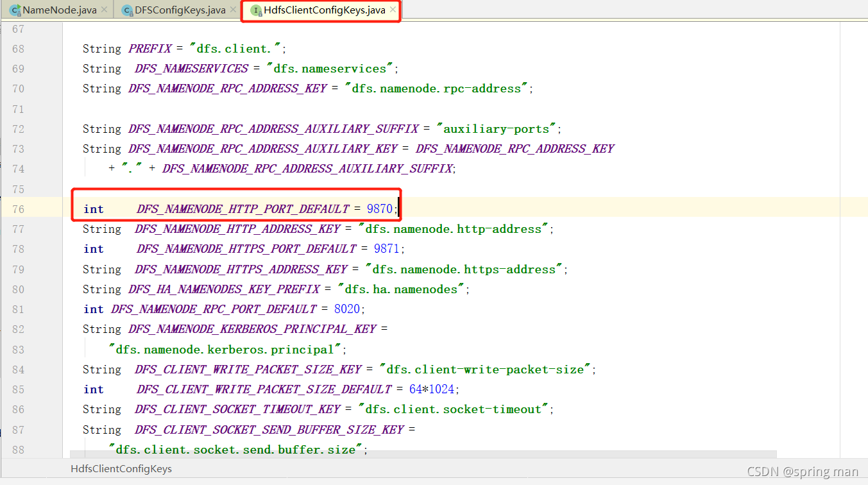Click the "dfs.client." string literal
868x485 pixels.
click(x=237, y=49)
